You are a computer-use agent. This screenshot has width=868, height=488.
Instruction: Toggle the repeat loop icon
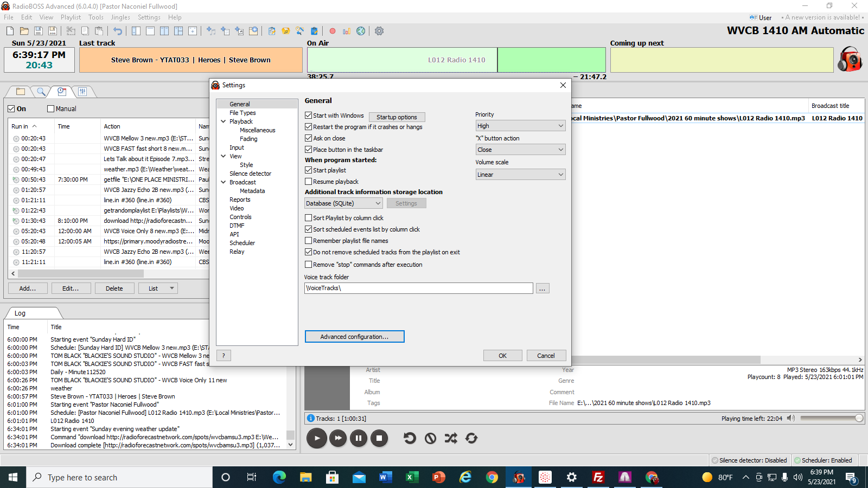click(471, 438)
